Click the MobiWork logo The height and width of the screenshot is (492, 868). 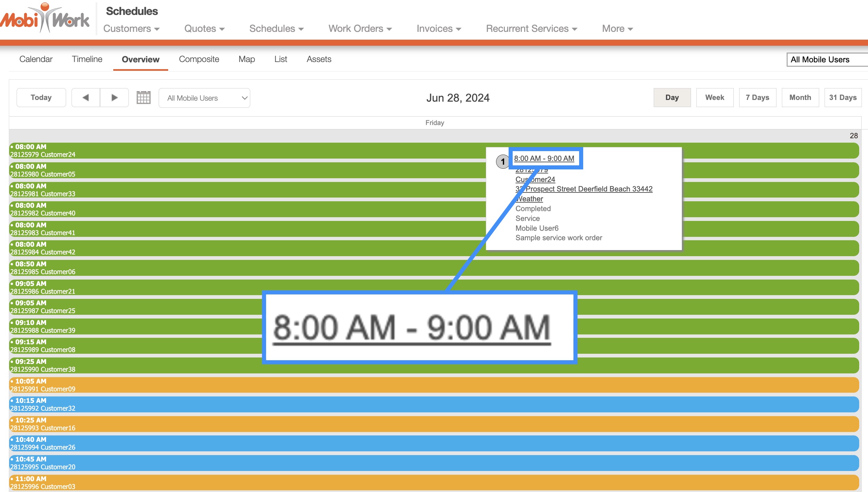click(45, 19)
